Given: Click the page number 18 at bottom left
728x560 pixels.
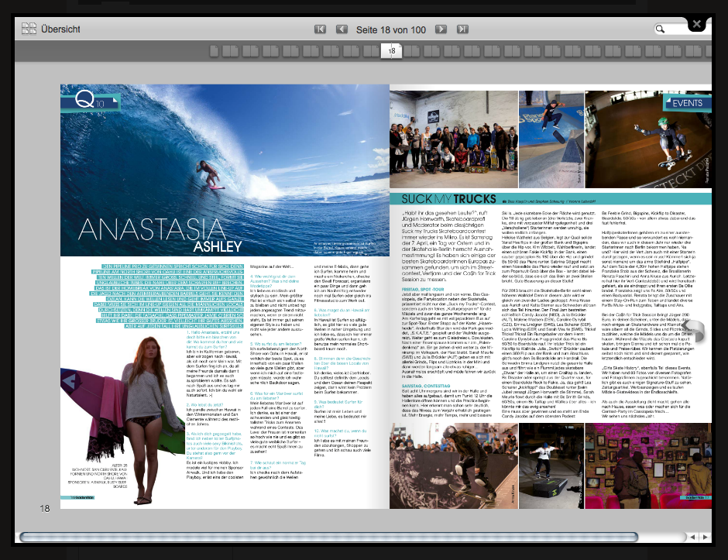Looking at the screenshot, I should click(x=45, y=508).
